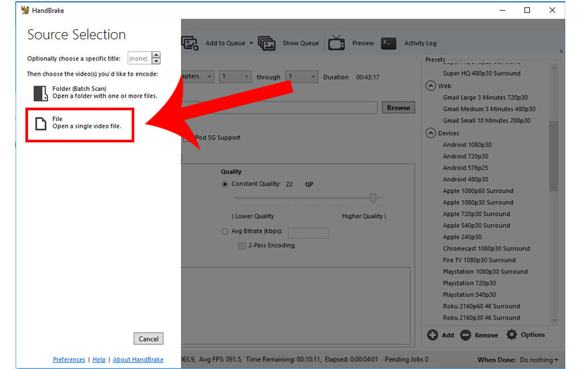Click the minus icon to remove preset
The width and height of the screenshot is (588, 369).
tap(465, 335)
